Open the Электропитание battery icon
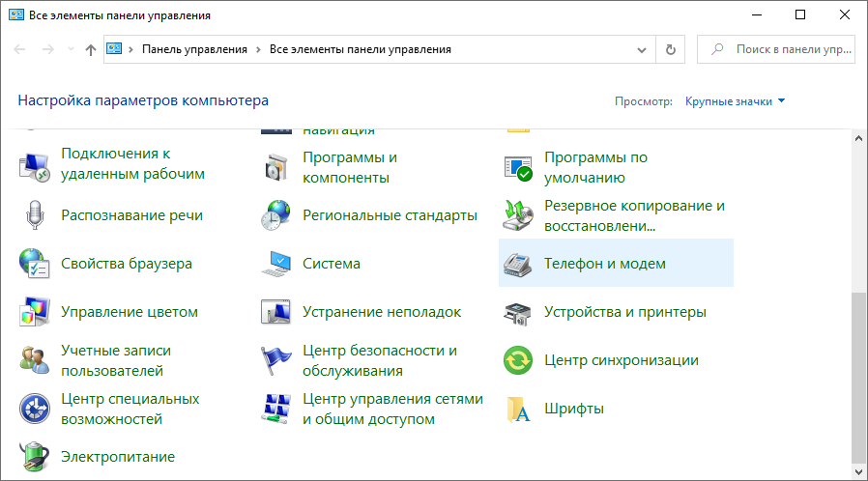This screenshot has width=868, height=481. pyautogui.click(x=35, y=457)
